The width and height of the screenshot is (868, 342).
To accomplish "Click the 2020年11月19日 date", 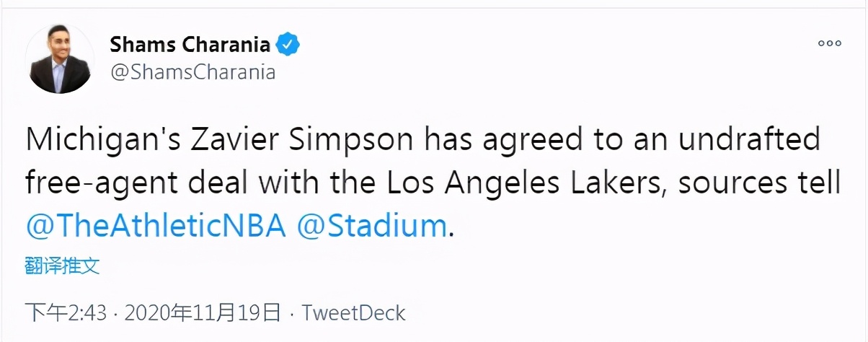I will 203,313.
